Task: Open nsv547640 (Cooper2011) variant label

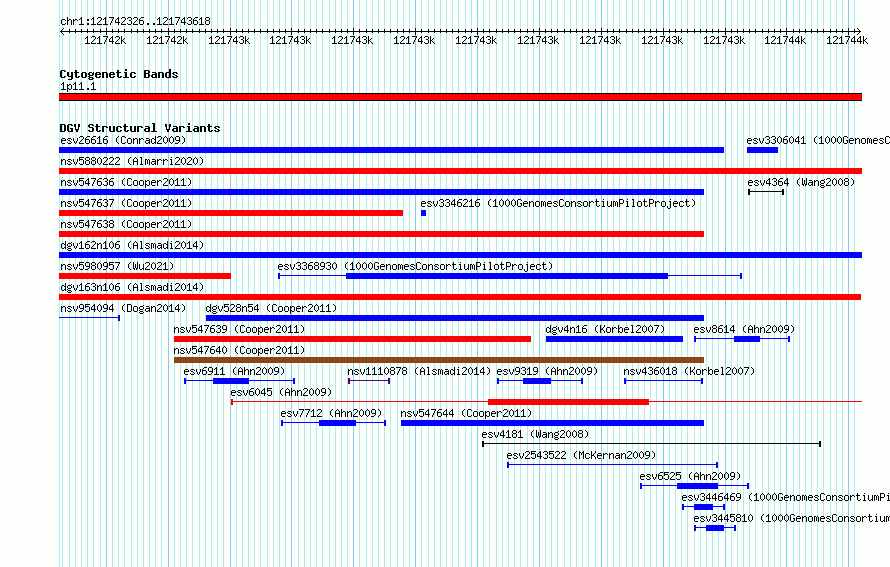Action: click(239, 350)
